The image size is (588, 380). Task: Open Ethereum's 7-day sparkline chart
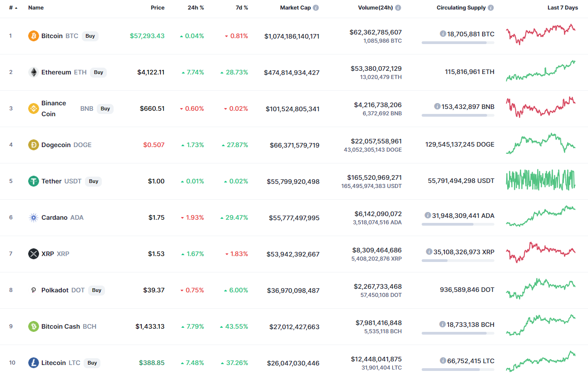[541, 71]
